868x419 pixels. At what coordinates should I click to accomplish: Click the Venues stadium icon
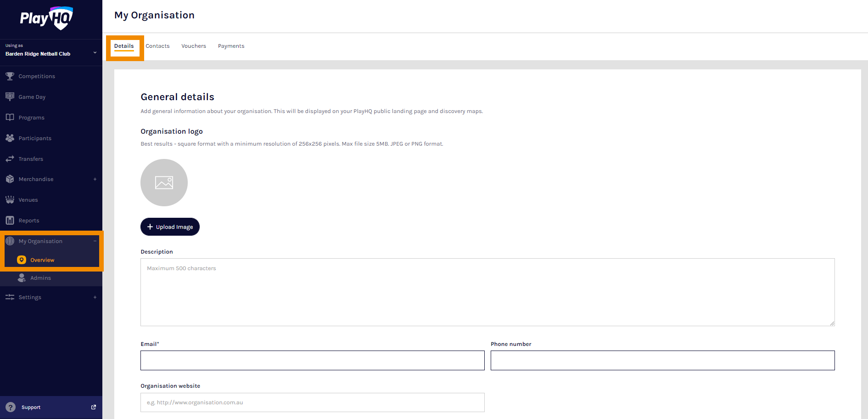coord(10,200)
